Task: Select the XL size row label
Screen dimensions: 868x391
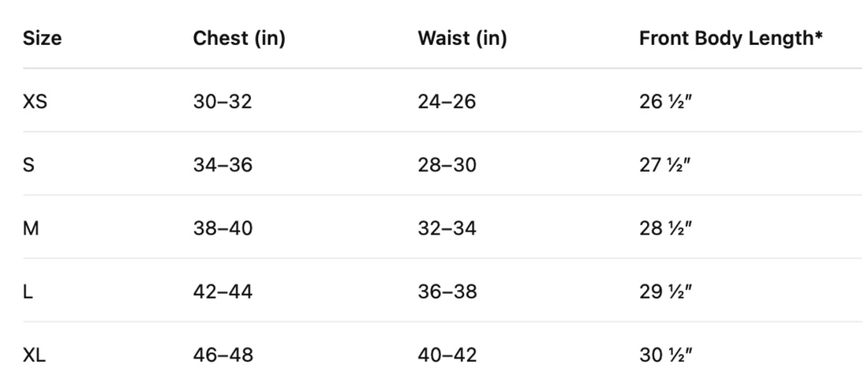Action: pyautogui.click(x=35, y=355)
